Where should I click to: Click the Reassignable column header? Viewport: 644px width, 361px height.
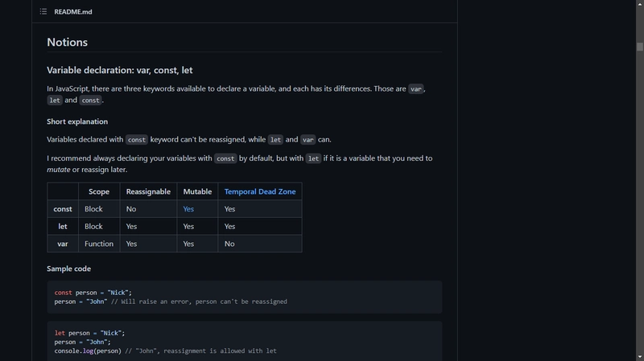(148, 191)
